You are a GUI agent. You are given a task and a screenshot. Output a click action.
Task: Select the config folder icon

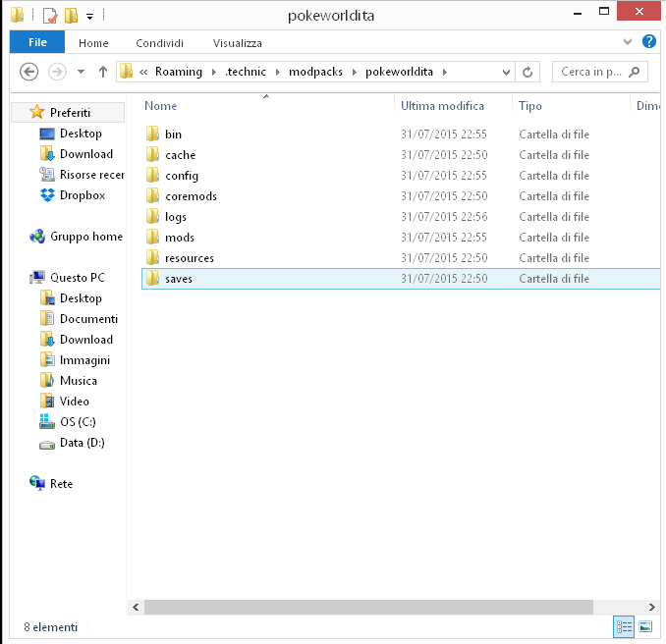(x=152, y=175)
